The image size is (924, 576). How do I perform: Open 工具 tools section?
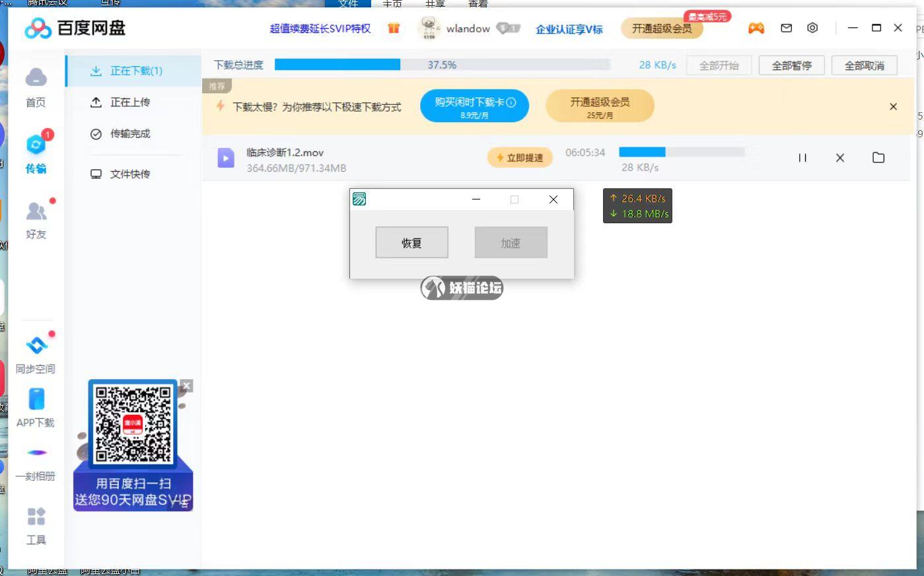[36, 526]
